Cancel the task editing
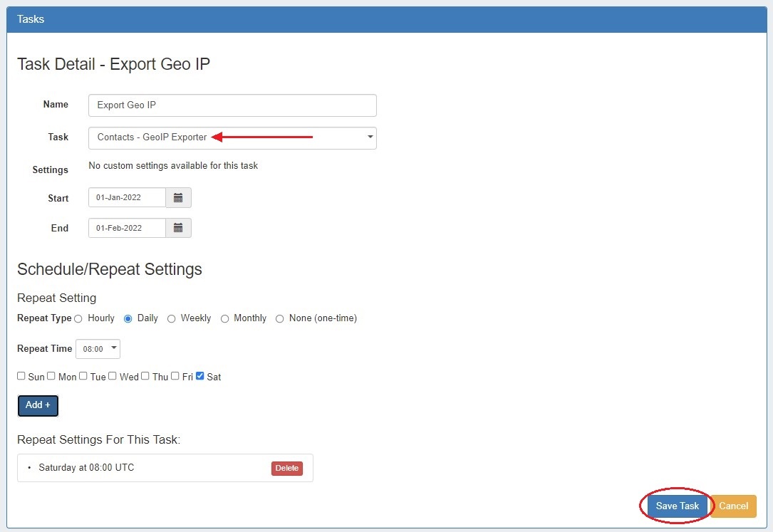The width and height of the screenshot is (773, 532). click(733, 506)
